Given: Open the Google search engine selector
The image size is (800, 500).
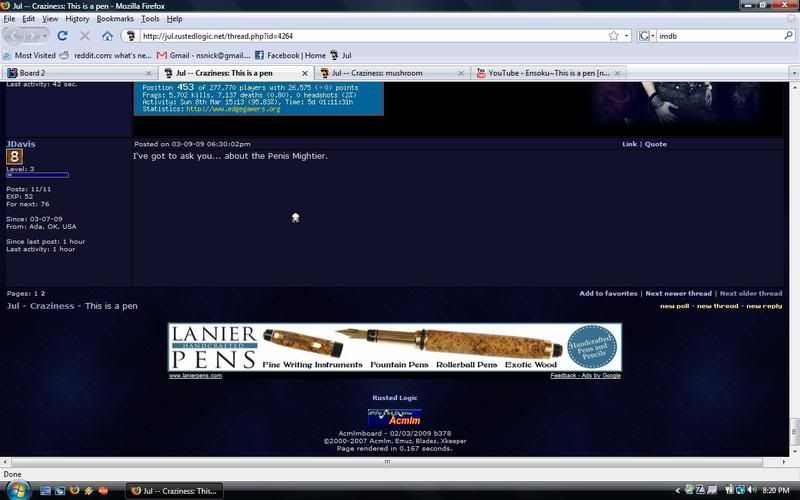Looking at the screenshot, I should [x=646, y=36].
